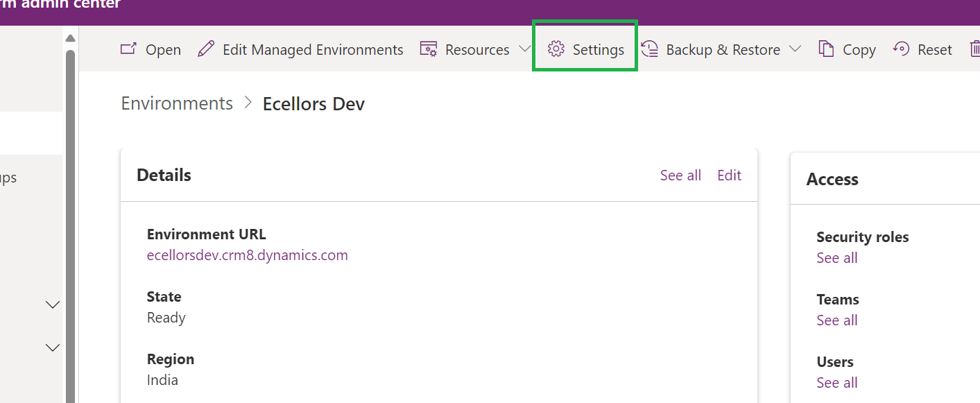This screenshot has width=980, height=403.
Task: Expand the lower chevron in the left sidebar
Action: tap(53, 348)
